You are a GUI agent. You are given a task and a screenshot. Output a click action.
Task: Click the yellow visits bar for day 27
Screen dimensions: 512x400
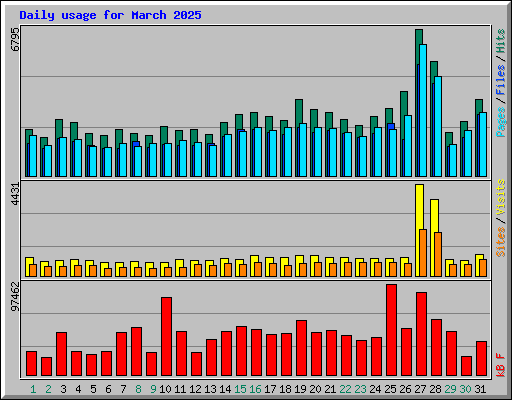click(419, 207)
